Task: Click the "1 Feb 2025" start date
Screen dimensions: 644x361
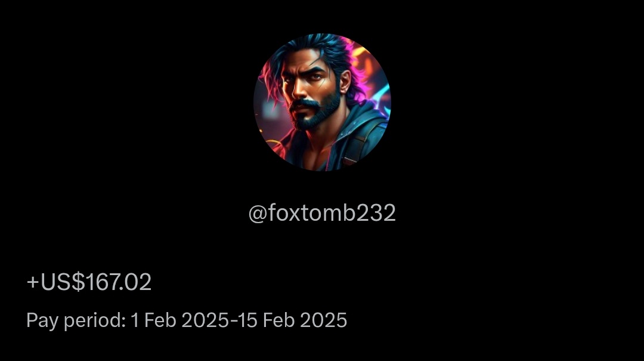Action: click(x=179, y=320)
